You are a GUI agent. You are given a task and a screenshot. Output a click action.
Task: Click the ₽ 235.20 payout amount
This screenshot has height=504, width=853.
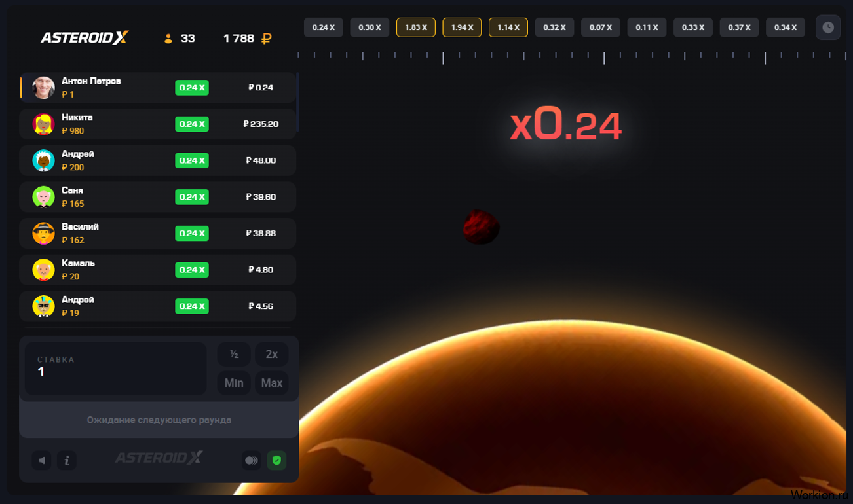(x=261, y=124)
